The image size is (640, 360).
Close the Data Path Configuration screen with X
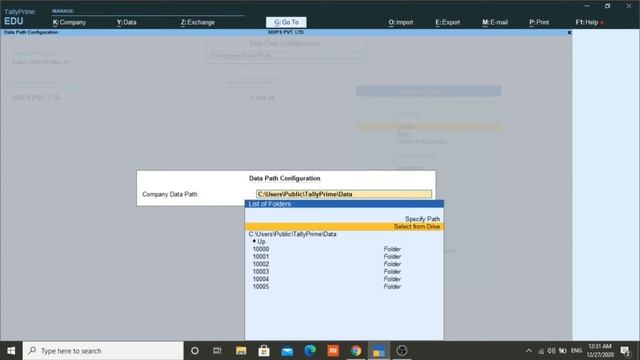569,33
